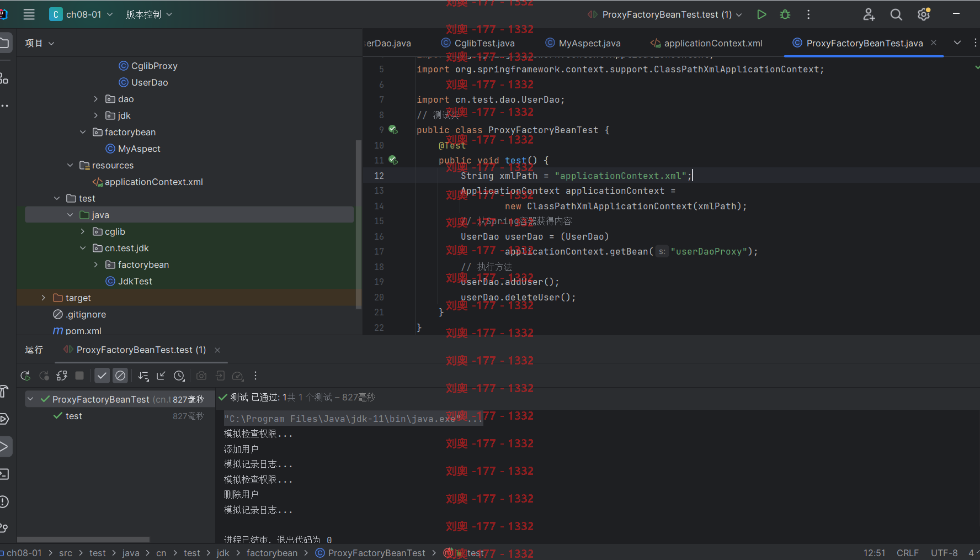The width and height of the screenshot is (980, 560).
Task: Select pom.xml in the project tree
Action: [77, 330]
